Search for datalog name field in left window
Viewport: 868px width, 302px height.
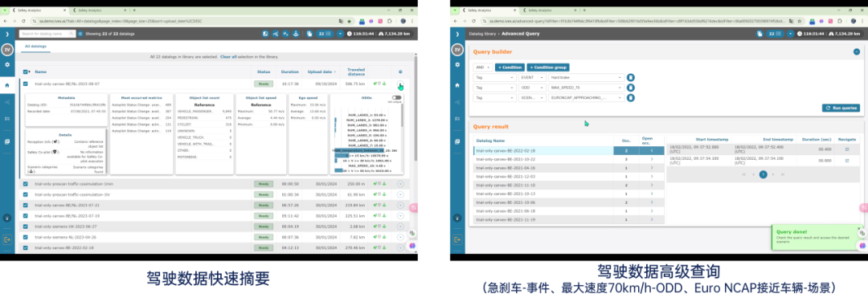[x=47, y=34]
